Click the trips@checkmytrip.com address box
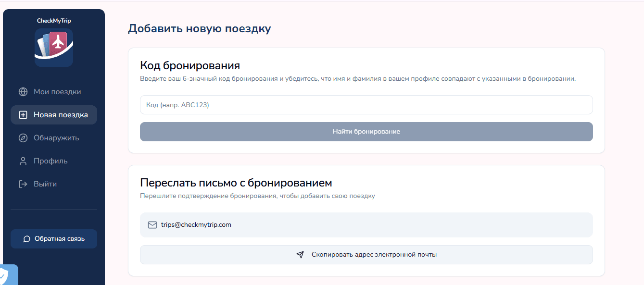This screenshot has width=644, height=285. tap(366, 225)
